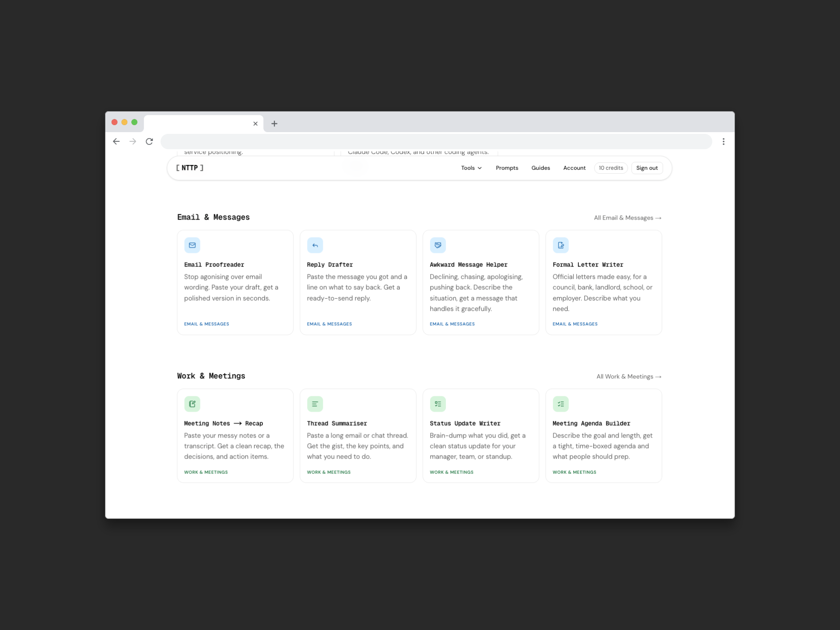Click the description starting 'Official letters made easy'
Screen dimensions: 840x630
click(x=602, y=293)
